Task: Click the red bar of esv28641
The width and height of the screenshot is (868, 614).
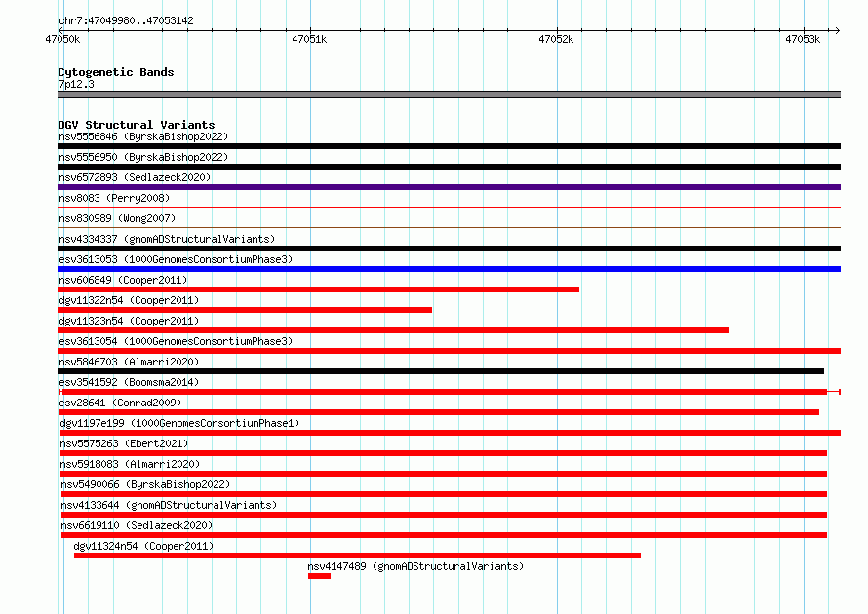Action: (x=439, y=412)
